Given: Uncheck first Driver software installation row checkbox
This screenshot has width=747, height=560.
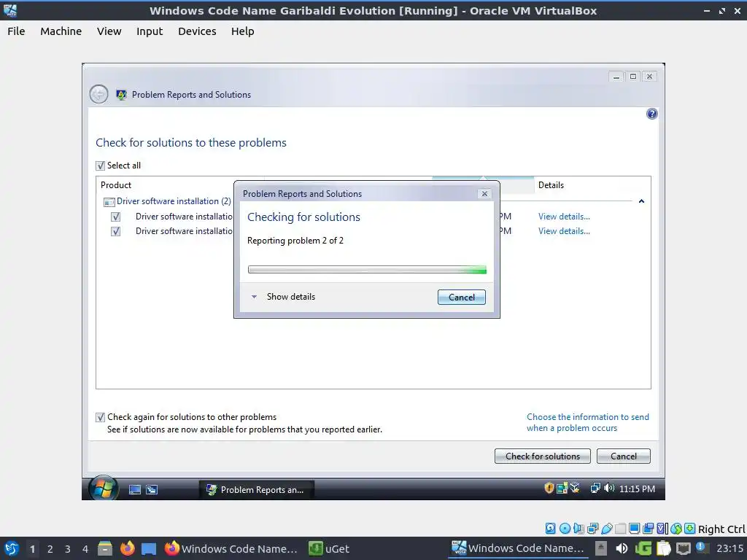Looking at the screenshot, I should click(x=116, y=217).
